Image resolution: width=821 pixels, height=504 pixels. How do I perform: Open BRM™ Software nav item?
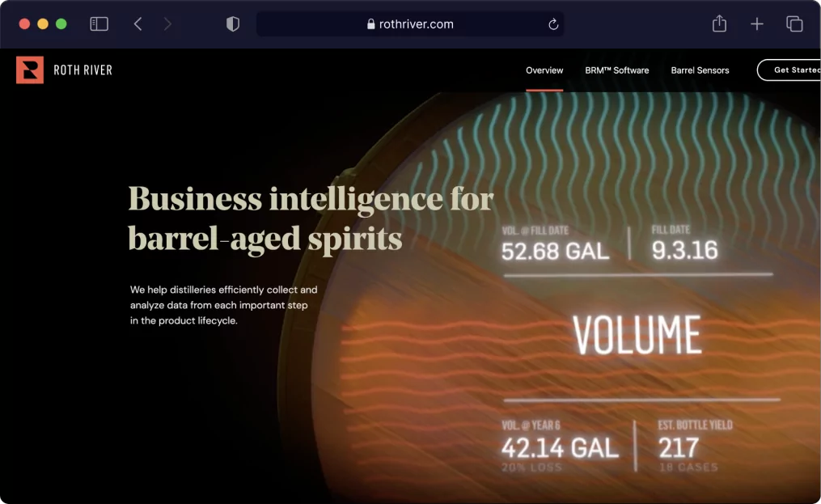tap(617, 70)
